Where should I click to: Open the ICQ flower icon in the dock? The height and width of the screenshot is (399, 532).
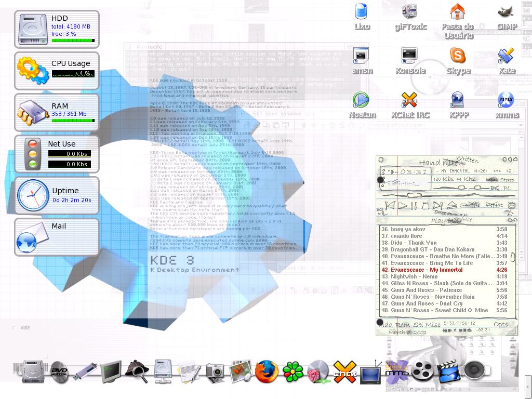(293, 371)
